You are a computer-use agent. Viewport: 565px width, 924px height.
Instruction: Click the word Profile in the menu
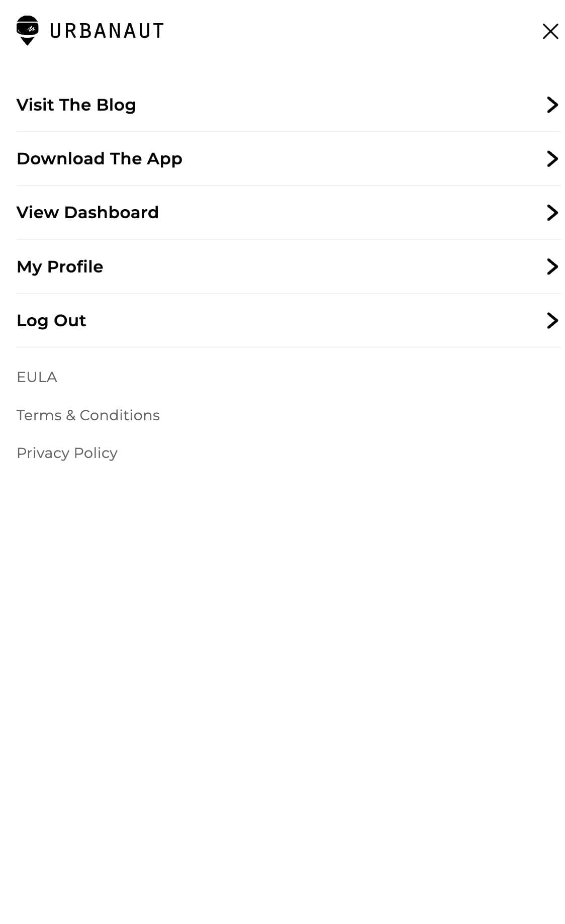point(75,266)
